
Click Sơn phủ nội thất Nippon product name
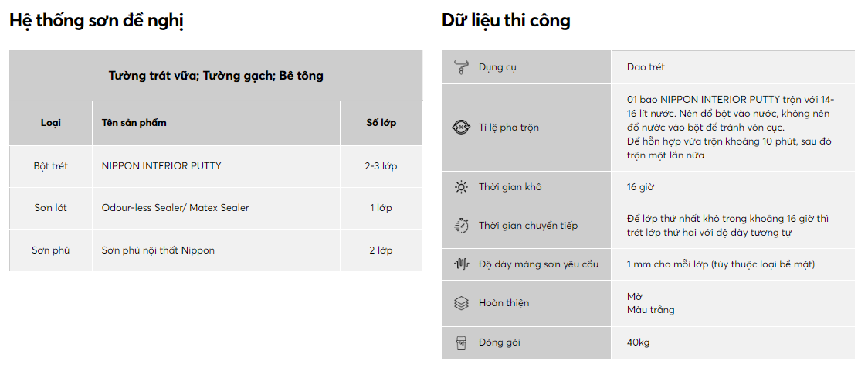click(x=158, y=250)
